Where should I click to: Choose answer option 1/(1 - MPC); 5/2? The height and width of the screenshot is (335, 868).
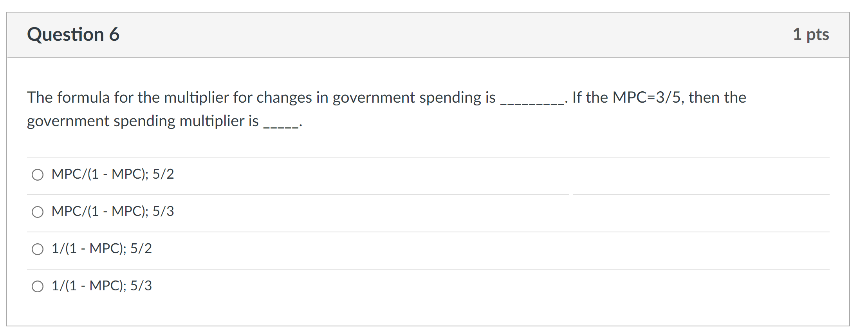[x=101, y=248]
